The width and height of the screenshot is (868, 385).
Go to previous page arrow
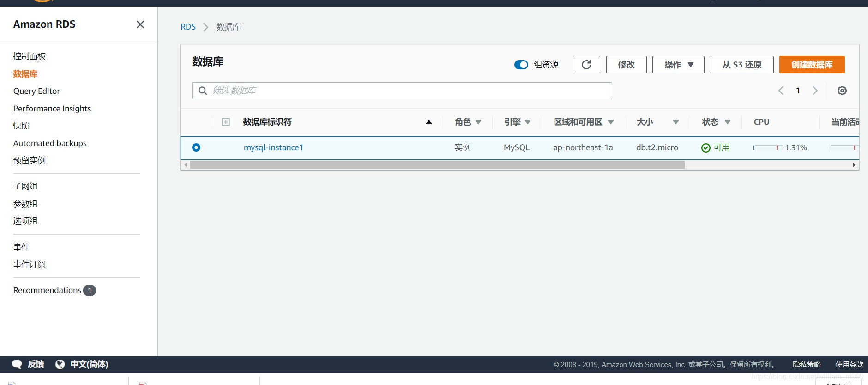pos(781,91)
